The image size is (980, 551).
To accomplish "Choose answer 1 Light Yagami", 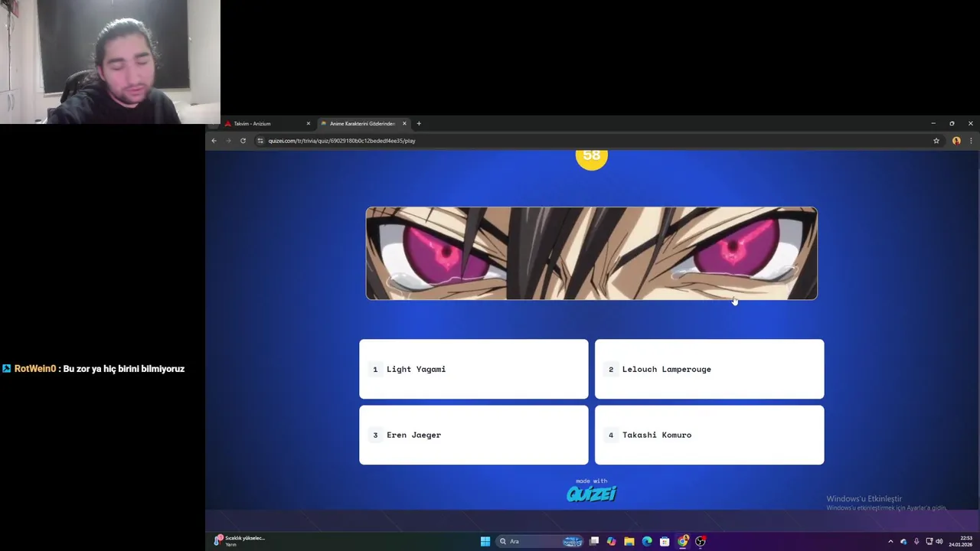I will coord(474,369).
